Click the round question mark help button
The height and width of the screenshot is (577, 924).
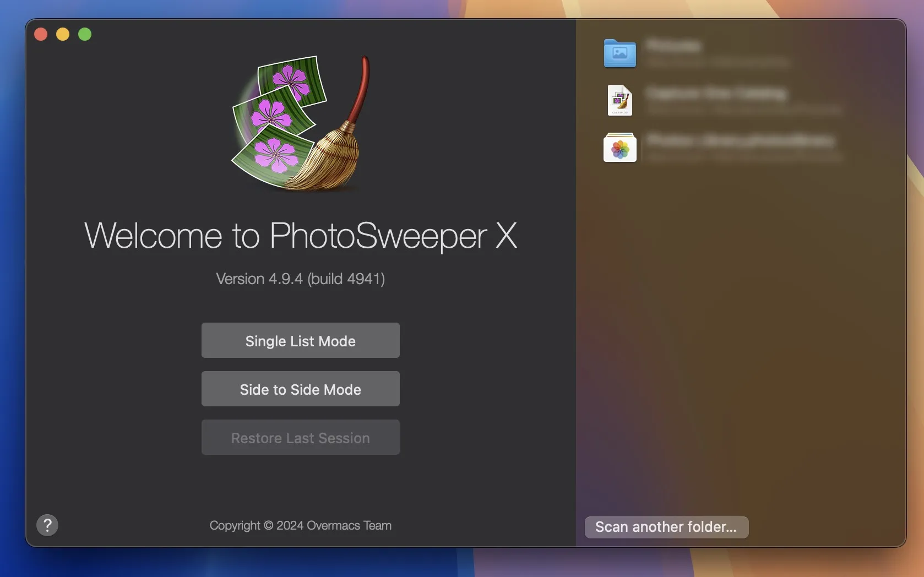(x=47, y=525)
